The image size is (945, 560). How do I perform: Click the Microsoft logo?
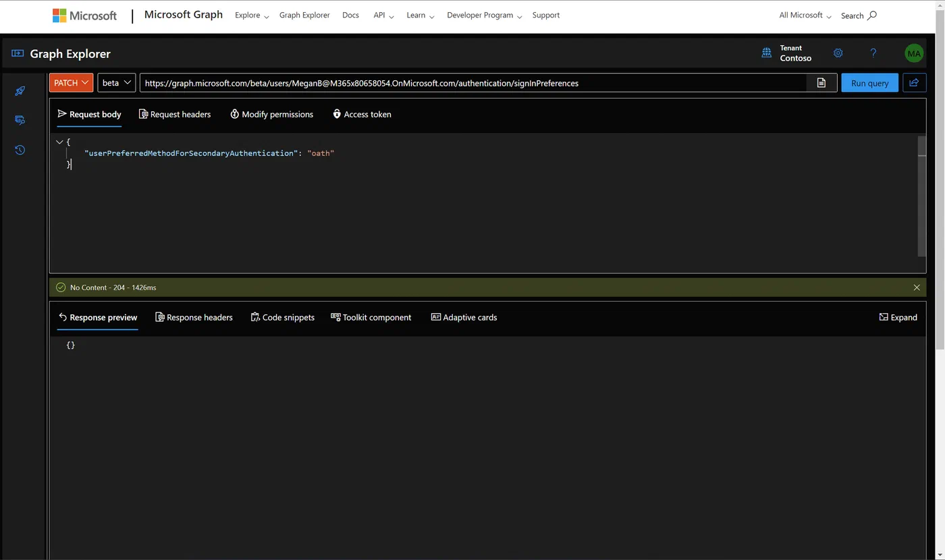click(84, 16)
